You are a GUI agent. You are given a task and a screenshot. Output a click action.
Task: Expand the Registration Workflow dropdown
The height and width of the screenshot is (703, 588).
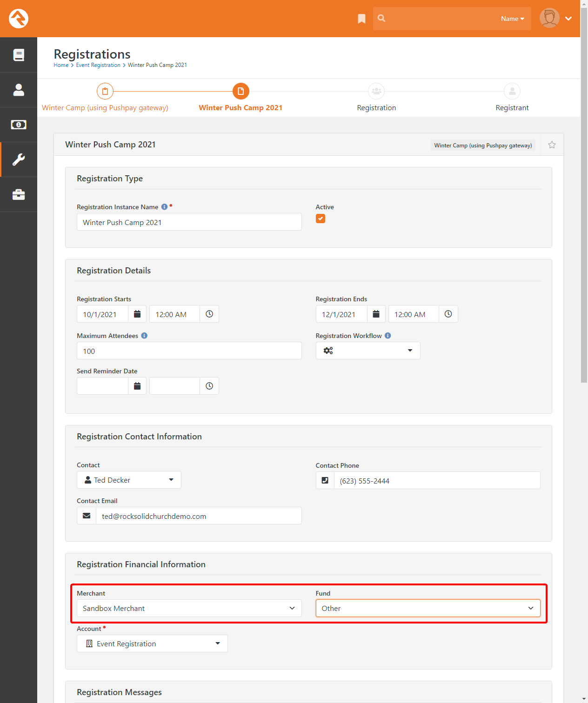368,351
